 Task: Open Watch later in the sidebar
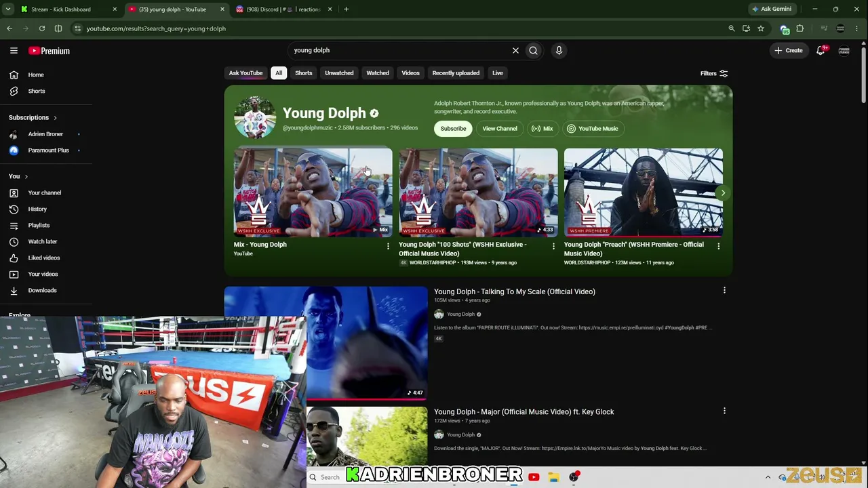pos(42,241)
